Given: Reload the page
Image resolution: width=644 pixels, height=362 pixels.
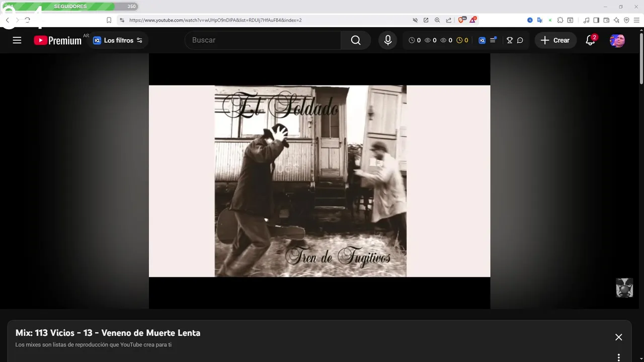Looking at the screenshot, I should [27, 20].
